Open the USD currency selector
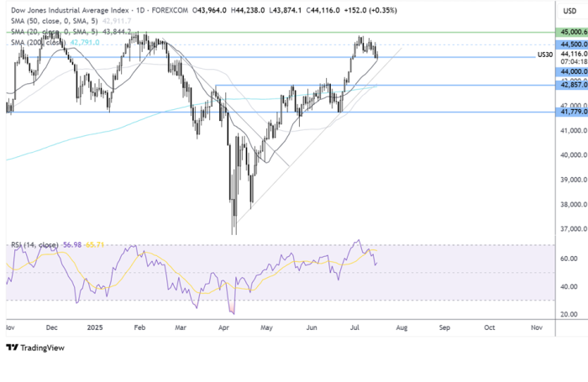Screen dimensions: 588x382 (570, 11)
